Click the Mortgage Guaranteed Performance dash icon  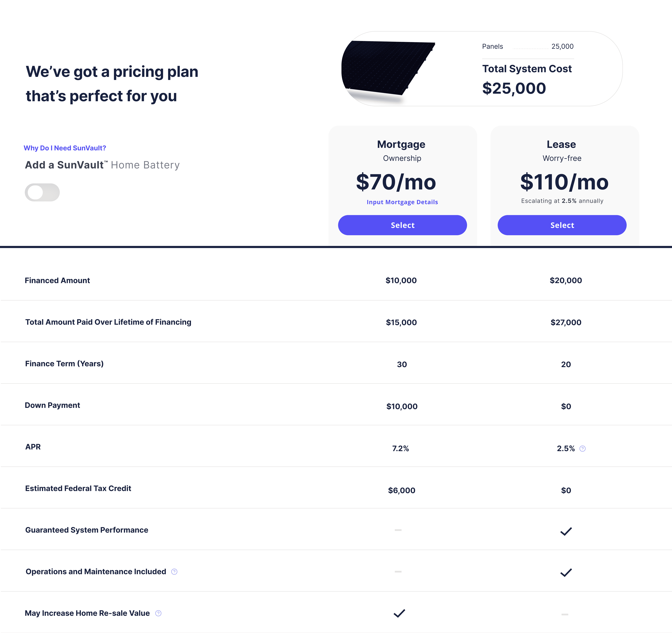pyautogui.click(x=398, y=530)
